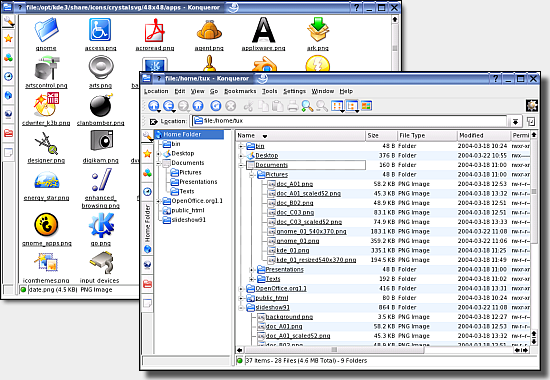Click the animated KDE gear icon
Image resolution: width=550 pixels, height=380 pixels.
coord(532,105)
